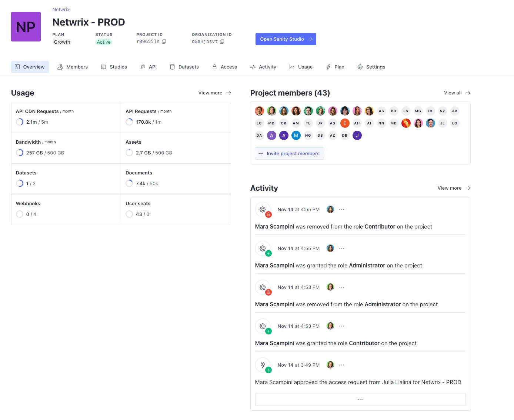Click the API CDN Requests progress ring
The height and width of the screenshot is (420, 514).
(x=20, y=122)
